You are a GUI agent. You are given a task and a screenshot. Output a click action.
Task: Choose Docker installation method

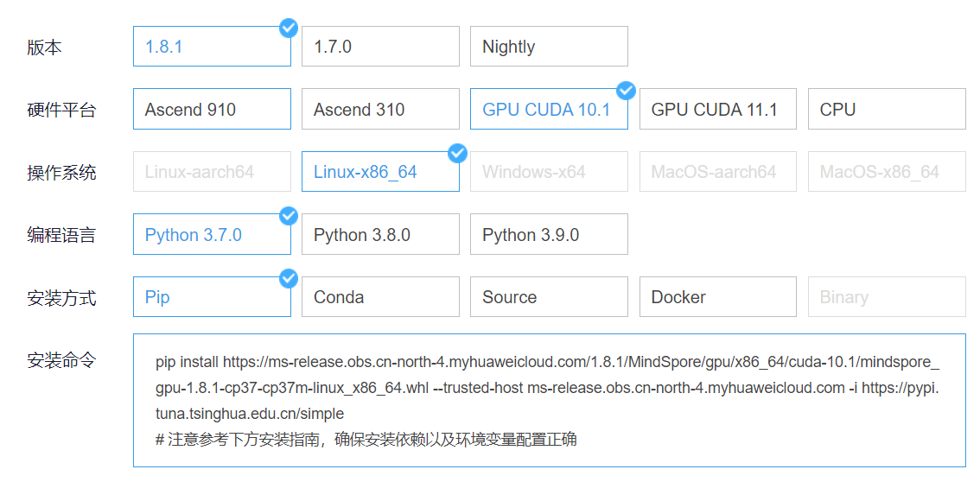(717, 297)
